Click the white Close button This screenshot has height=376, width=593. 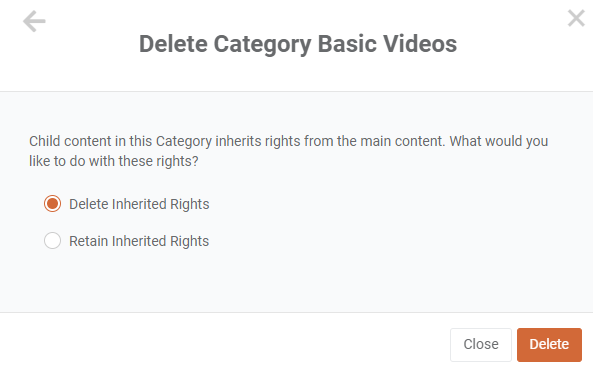tap(481, 345)
